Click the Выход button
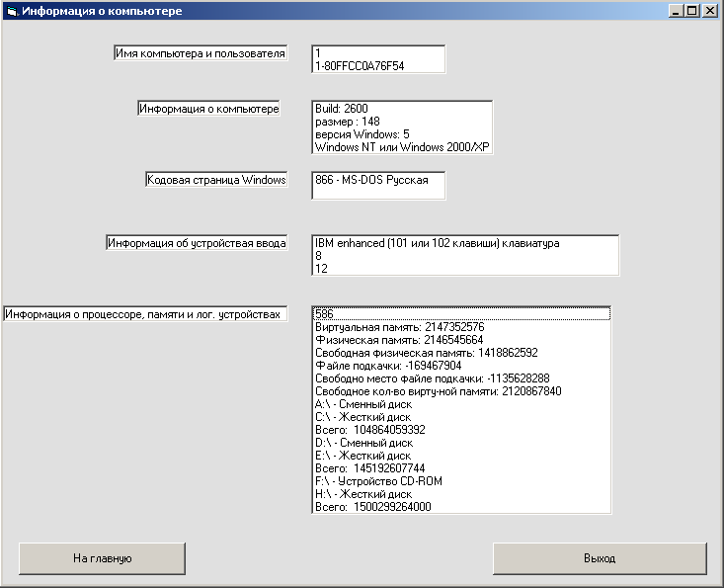724x588 pixels. click(600, 558)
